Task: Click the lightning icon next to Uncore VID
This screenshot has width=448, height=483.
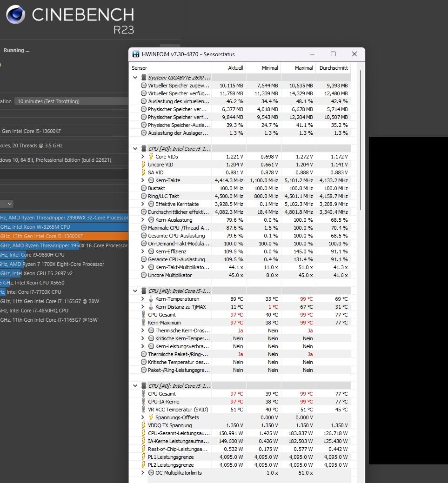Action: pyautogui.click(x=144, y=165)
